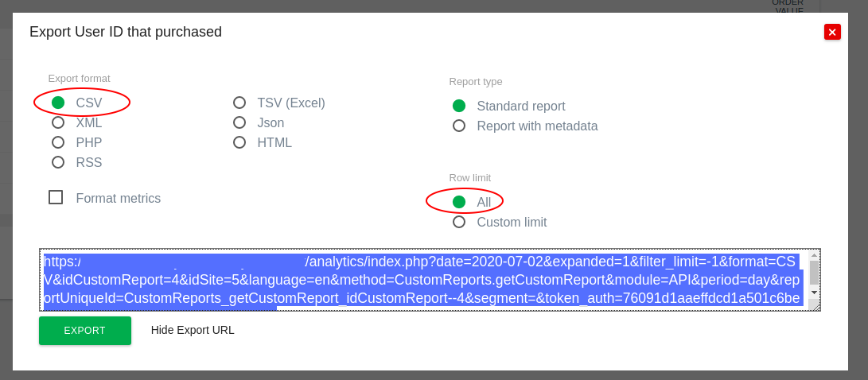Enable the Format metrics checkbox
The height and width of the screenshot is (380, 868).
click(x=56, y=197)
